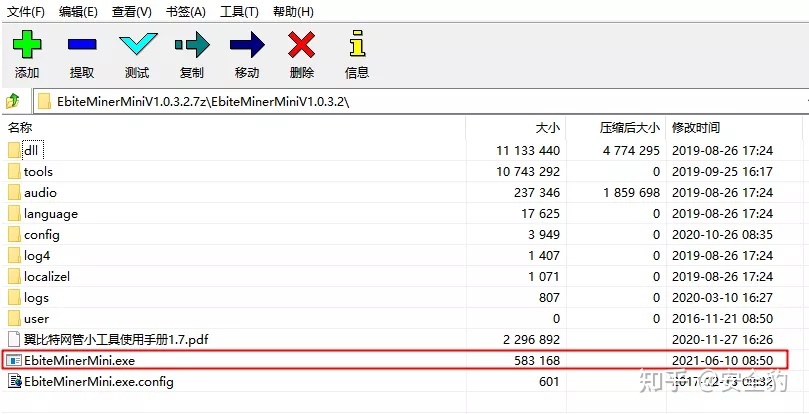Sort by 大小 column header

click(x=547, y=128)
